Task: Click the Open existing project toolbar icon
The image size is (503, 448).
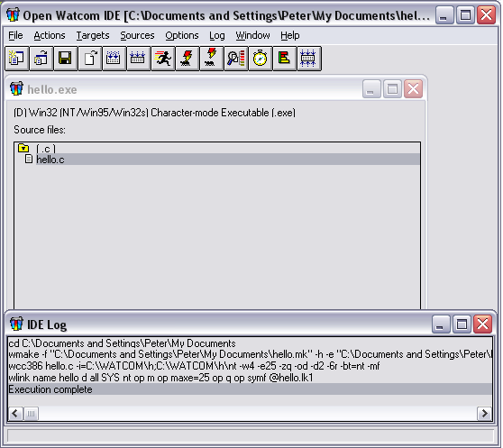Action: (41, 59)
